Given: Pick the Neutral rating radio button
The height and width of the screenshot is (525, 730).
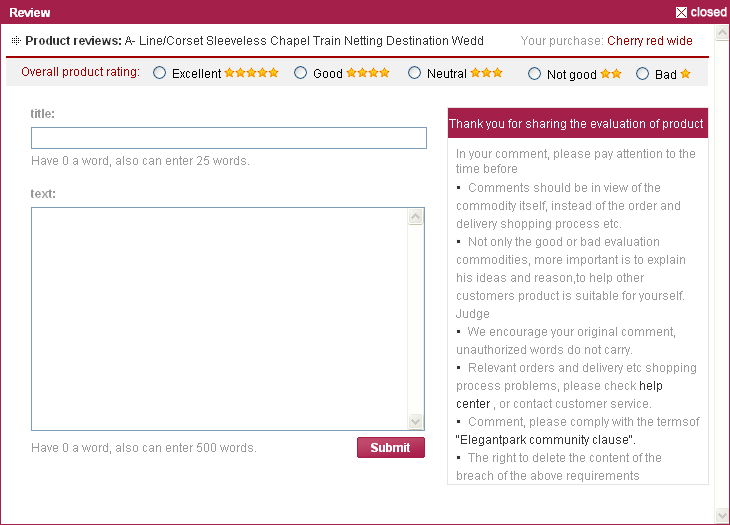Looking at the screenshot, I should pyautogui.click(x=414, y=73).
